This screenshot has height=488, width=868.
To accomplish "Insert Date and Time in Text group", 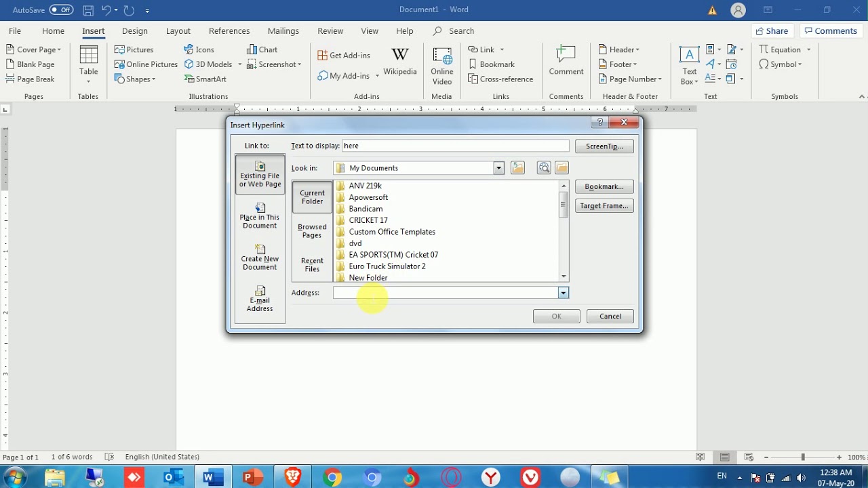I will click(731, 64).
